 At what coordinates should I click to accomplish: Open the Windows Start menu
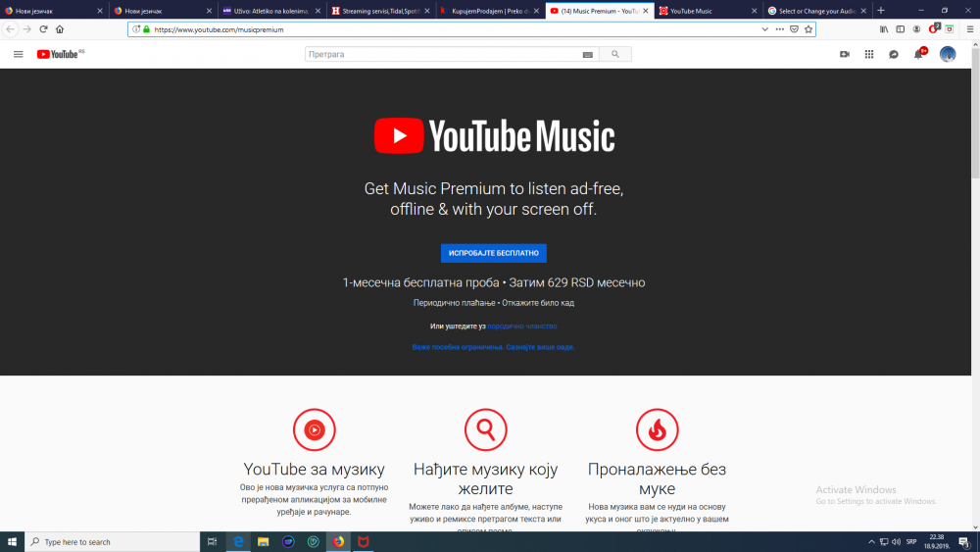tap(12, 542)
